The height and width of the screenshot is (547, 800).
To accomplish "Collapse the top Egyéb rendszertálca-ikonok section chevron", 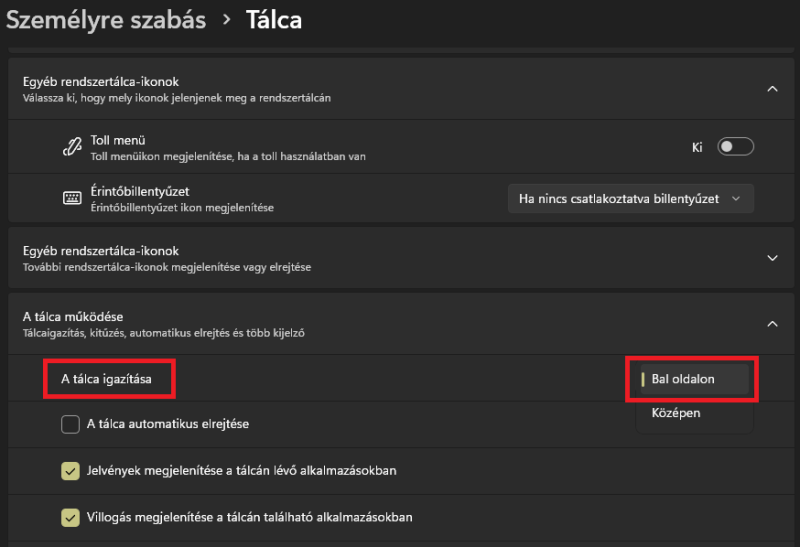I will 772,89.
